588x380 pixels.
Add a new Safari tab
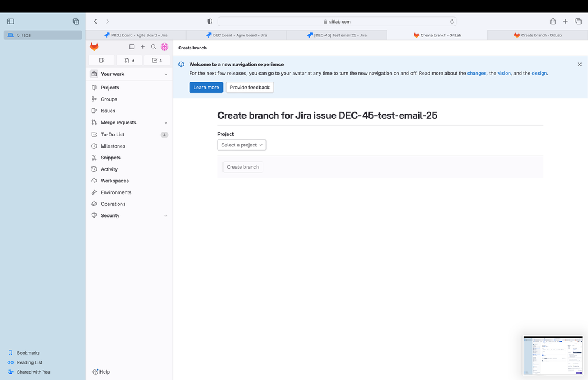pyautogui.click(x=565, y=21)
